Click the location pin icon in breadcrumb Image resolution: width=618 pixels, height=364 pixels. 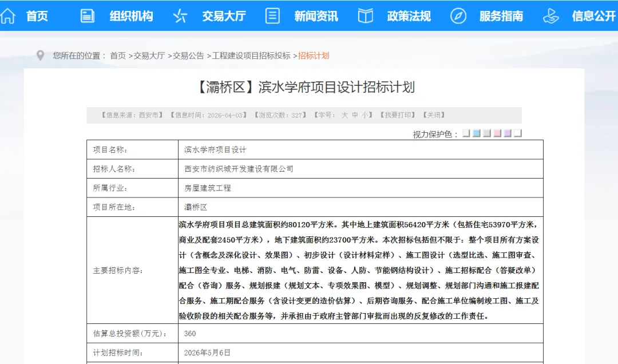[40, 56]
